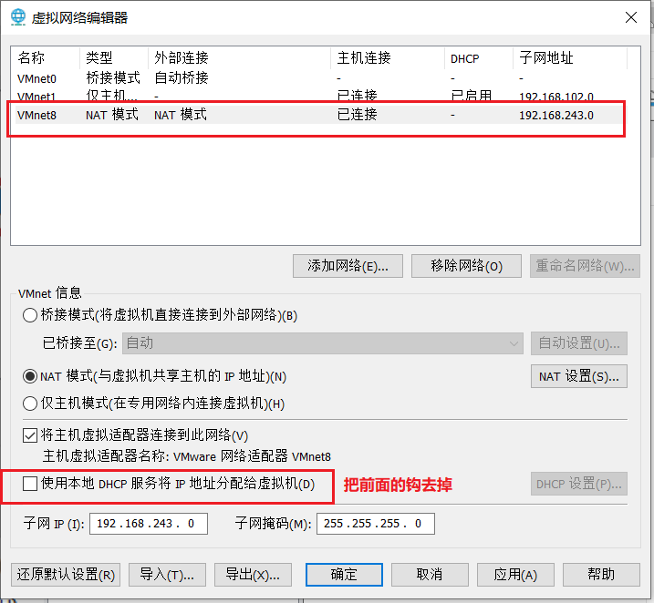Click the 导入(T)... button

(167, 575)
